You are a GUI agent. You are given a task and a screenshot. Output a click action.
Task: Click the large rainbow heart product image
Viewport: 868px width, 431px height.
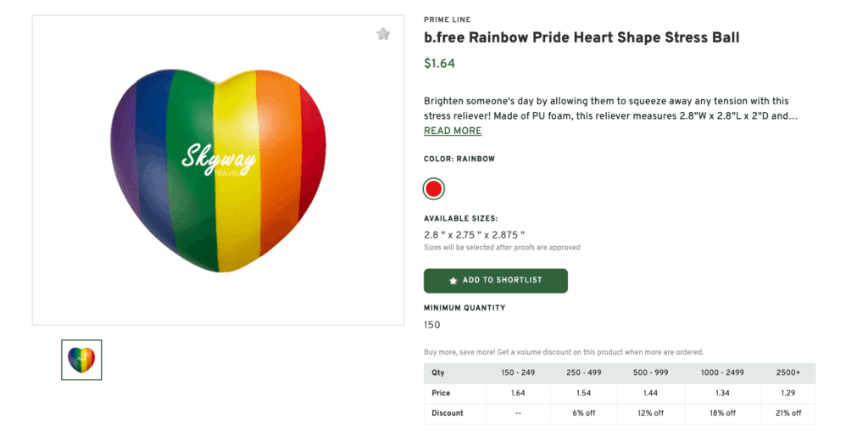(218, 170)
